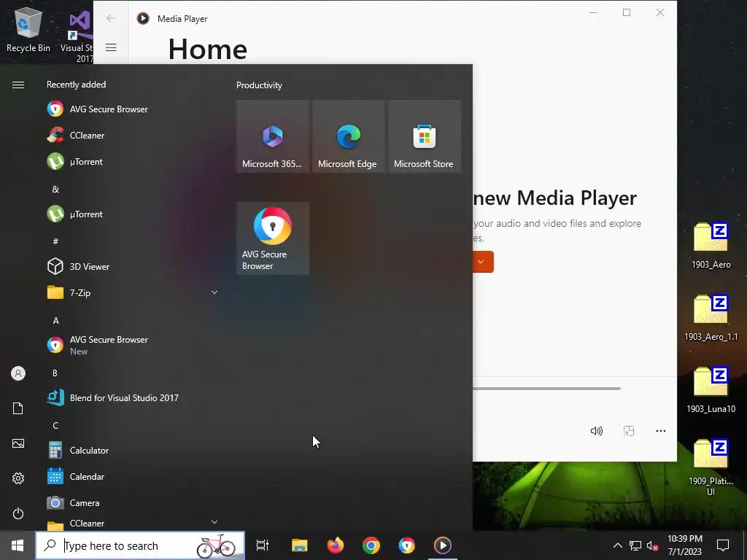Launch Firefox from taskbar
Image resolution: width=747 pixels, height=560 pixels.
click(x=336, y=545)
